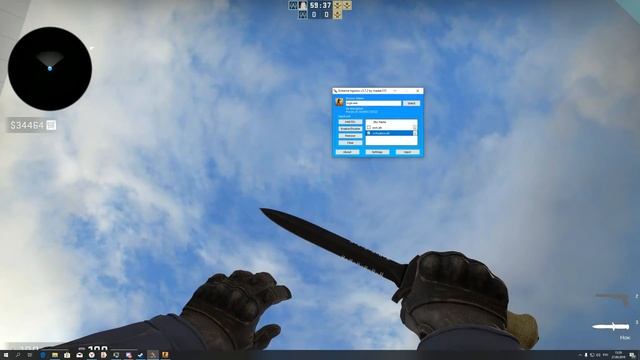The height and width of the screenshot is (360, 640).
Task: Open the About dialog of the injector
Action: pos(347,152)
